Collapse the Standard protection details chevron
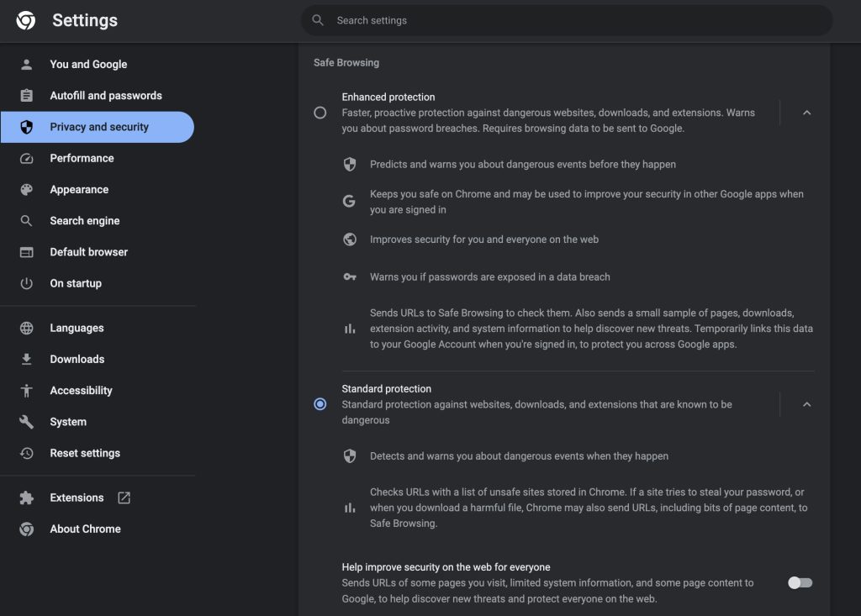 pyautogui.click(x=806, y=404)
